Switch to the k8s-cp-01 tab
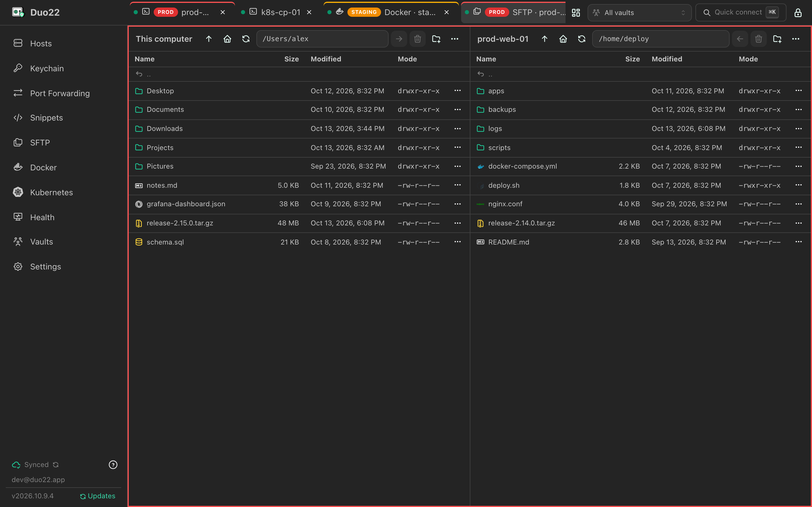812x507 pixels. coord(276,12)
